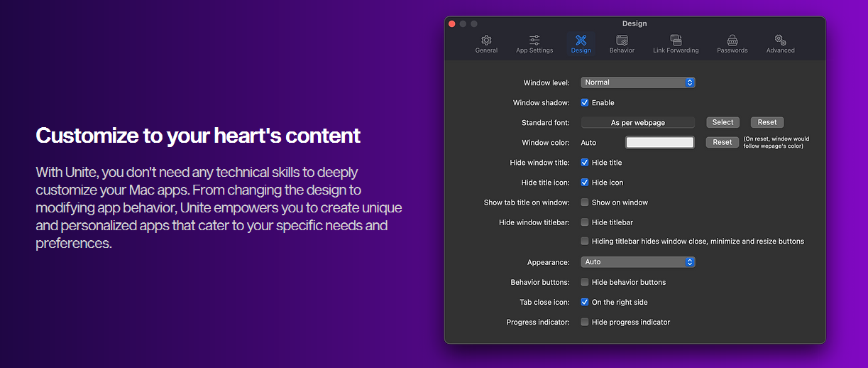The width and height of the screenshot is (868, 368).
Task: Open App Settings sliders icon
Action: (534, 40)
